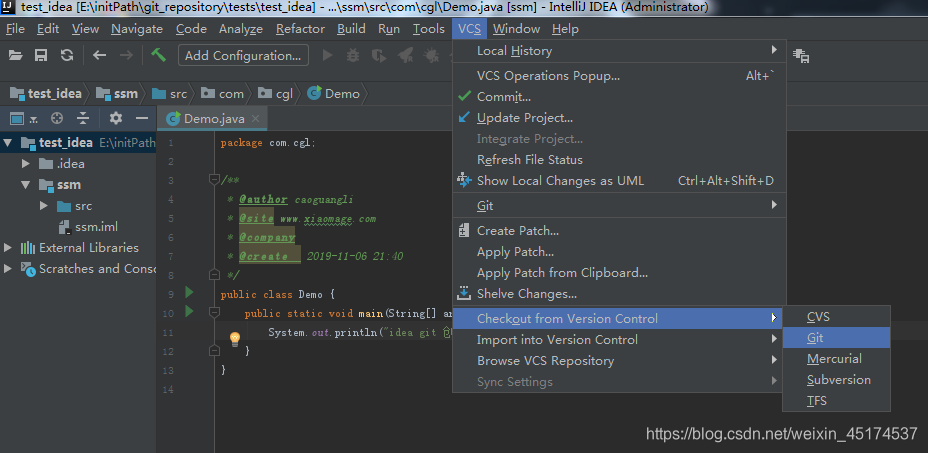The image size is (928, 453).
Task: Click the Forward navigation arrow
Action: [x=126, y=56]
